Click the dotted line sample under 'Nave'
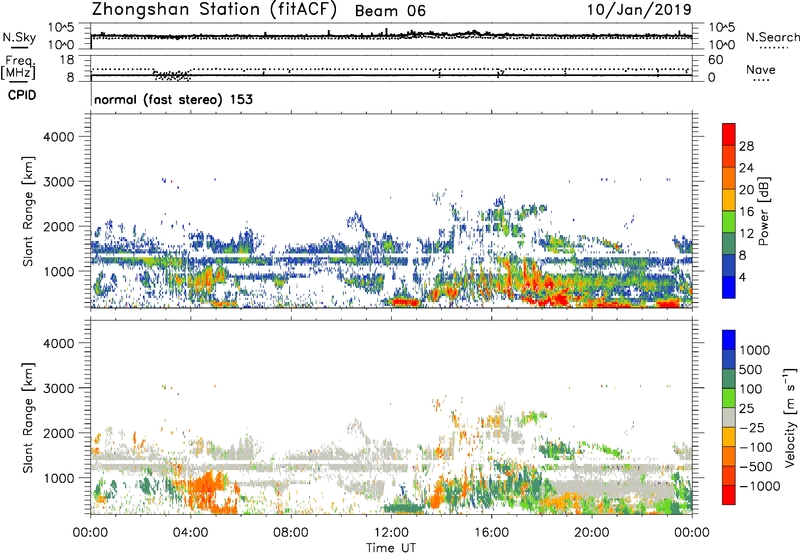Screen dimensions: 800x554 [761, 80]
